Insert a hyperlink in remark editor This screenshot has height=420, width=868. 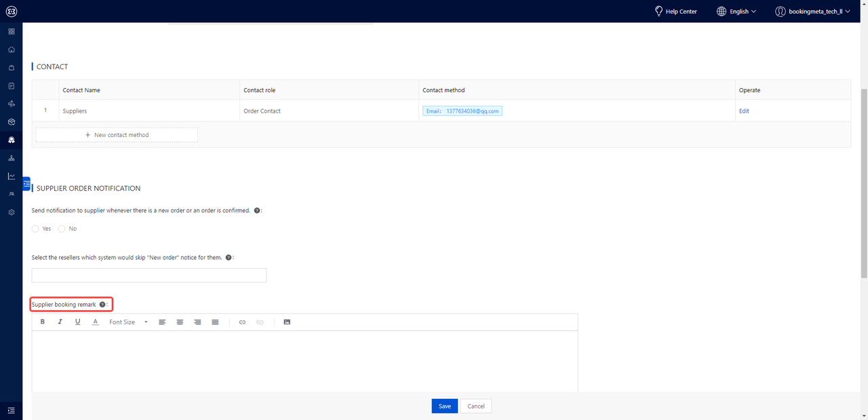pyautogui.click(x=242, y=322)
